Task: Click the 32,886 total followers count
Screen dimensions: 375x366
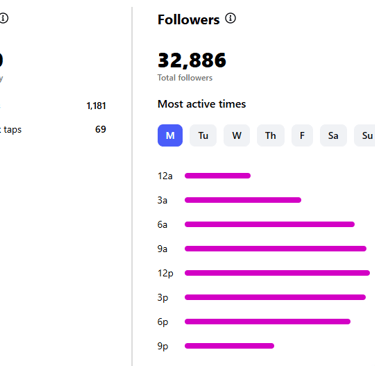Action: coord(192,60)
